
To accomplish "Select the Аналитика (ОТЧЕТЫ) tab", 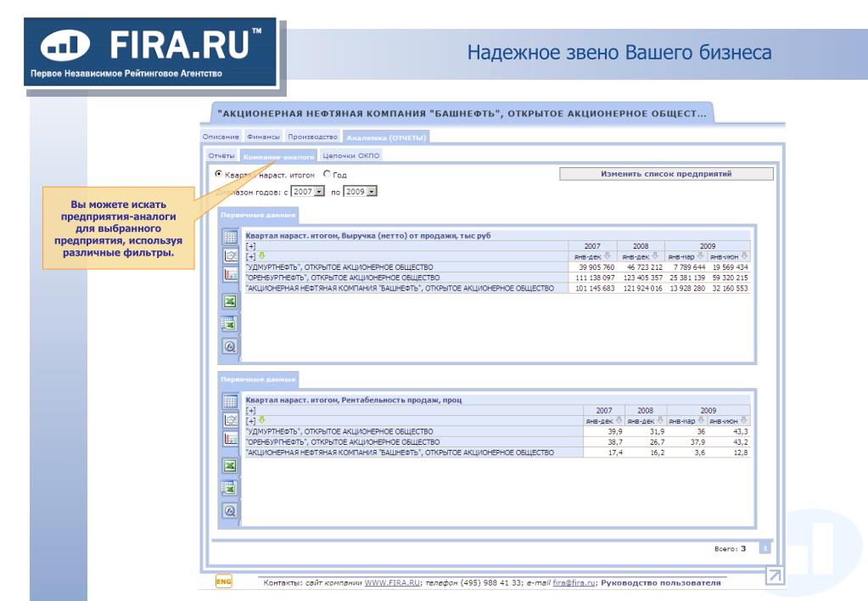I will tap(386, 138).
